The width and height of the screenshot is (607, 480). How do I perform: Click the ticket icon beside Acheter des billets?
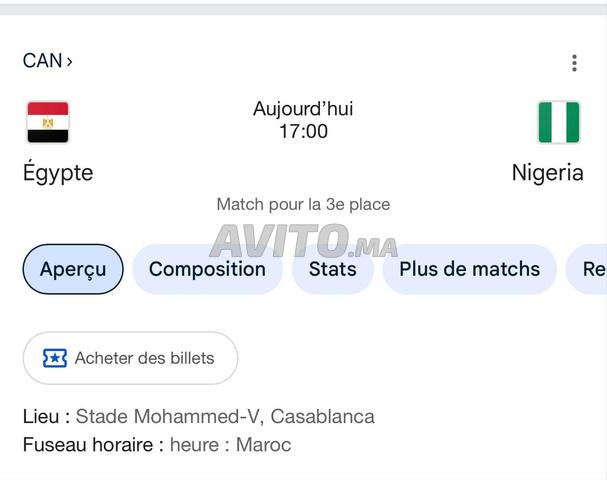point(55,358)
